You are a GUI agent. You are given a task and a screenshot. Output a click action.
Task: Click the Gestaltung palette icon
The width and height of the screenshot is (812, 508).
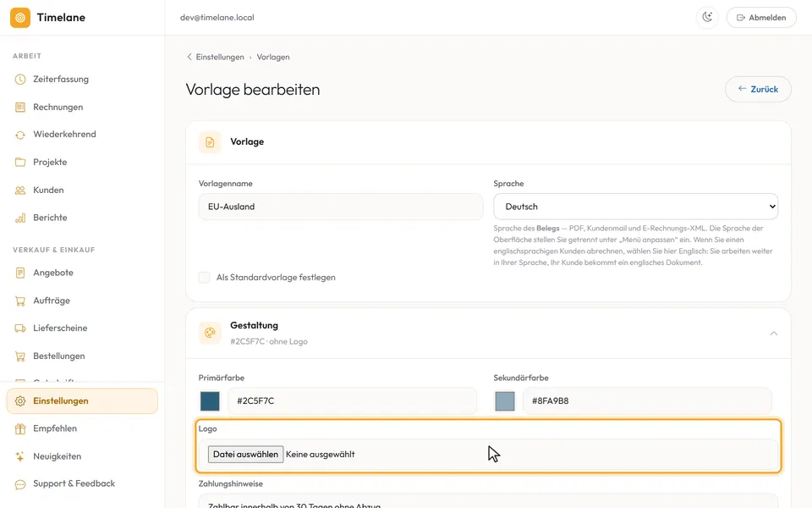coord(210,333)
